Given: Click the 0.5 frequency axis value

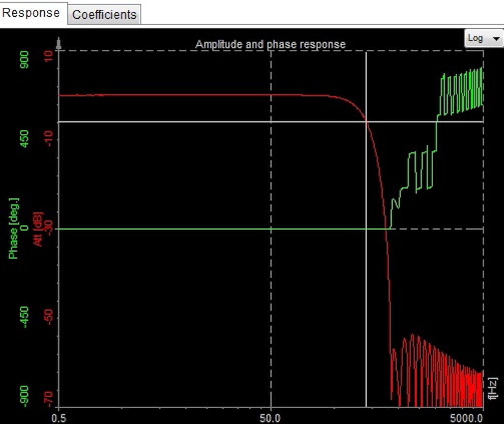Looking at the screenshot, I should pos(59,418).
